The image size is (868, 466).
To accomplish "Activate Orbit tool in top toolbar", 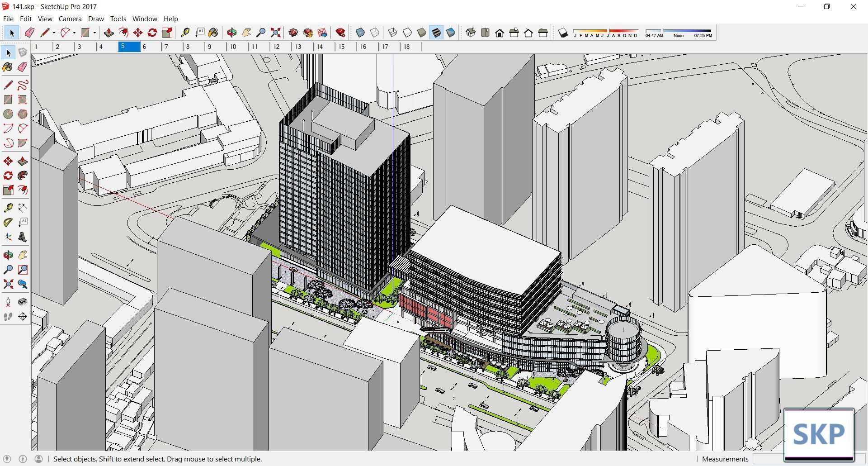I will tap(232, 33).
